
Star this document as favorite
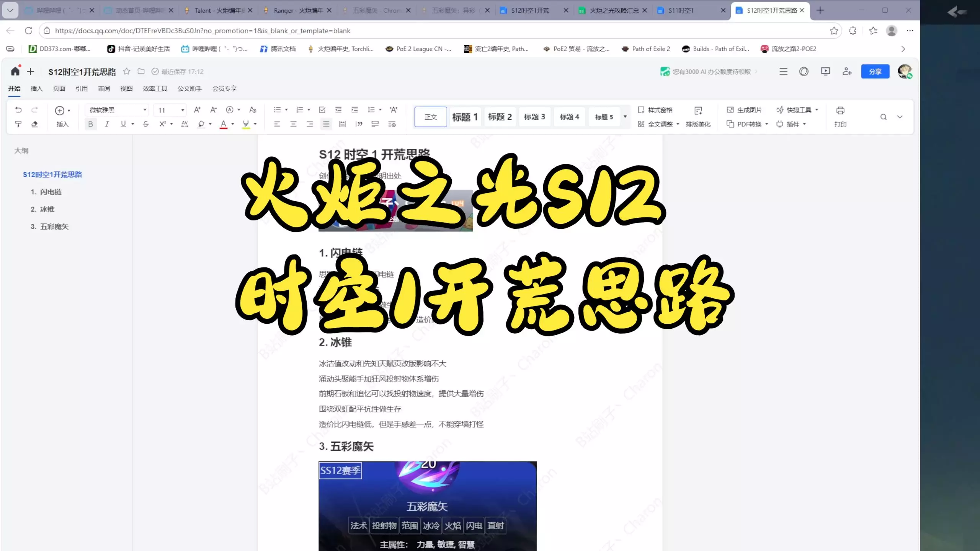click(x=127, y=72)
